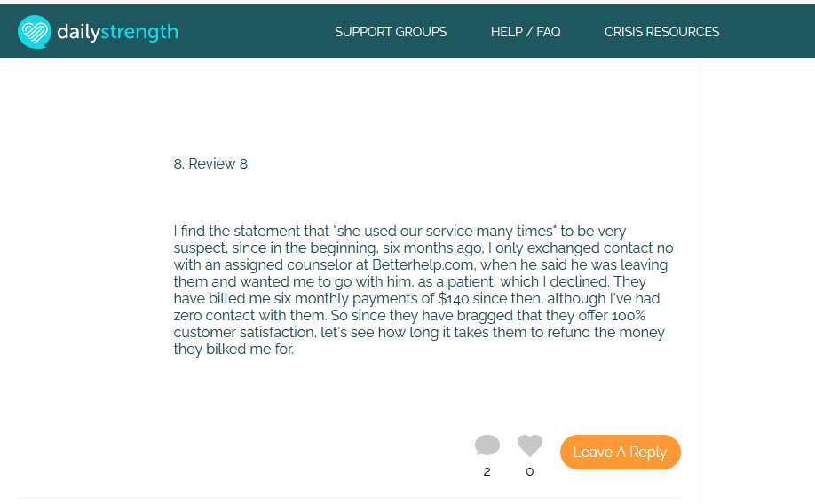
Task: Click the comment count number 2
Action: (x=487, y=472)
